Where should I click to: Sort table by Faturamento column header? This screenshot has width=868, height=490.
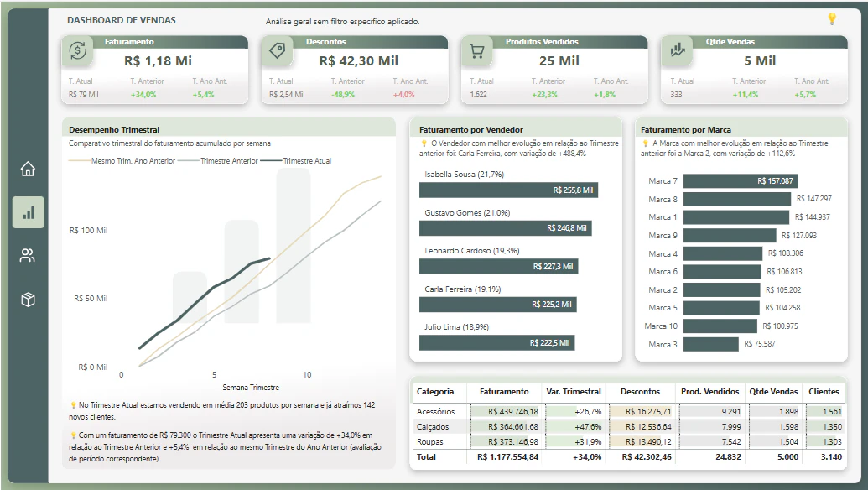click(504, 392)
